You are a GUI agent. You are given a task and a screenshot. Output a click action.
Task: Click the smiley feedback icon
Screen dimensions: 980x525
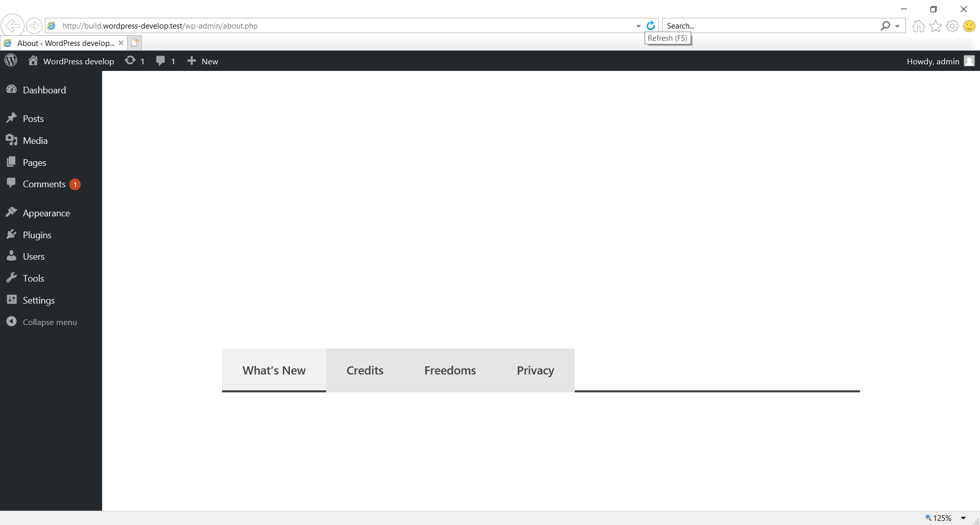point(969,26)
